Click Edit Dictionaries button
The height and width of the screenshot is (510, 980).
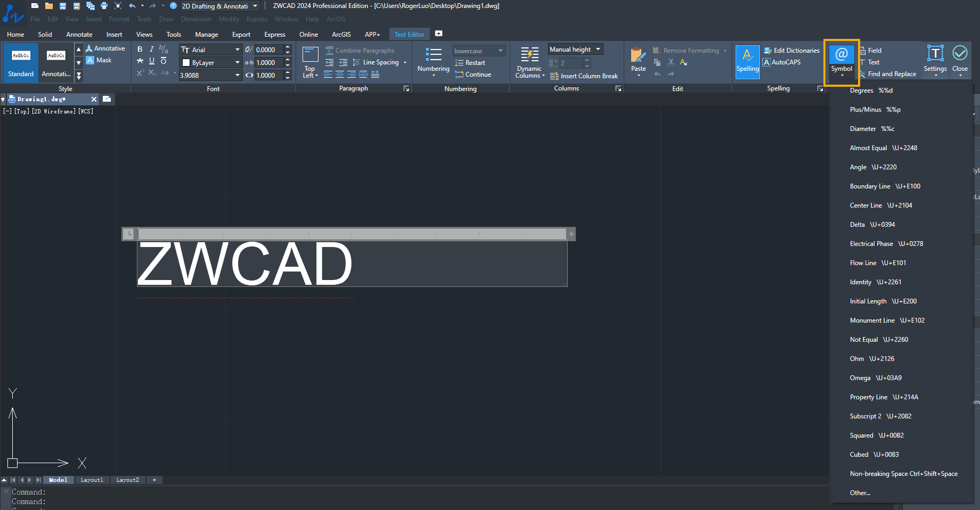791,51
